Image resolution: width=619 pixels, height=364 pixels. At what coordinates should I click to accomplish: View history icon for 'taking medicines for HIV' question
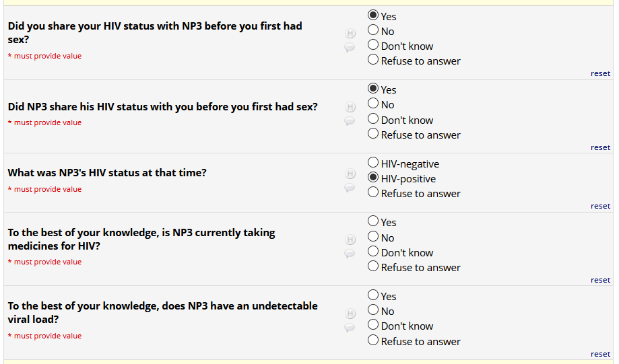pyautogui.click(x=350, y=240)
